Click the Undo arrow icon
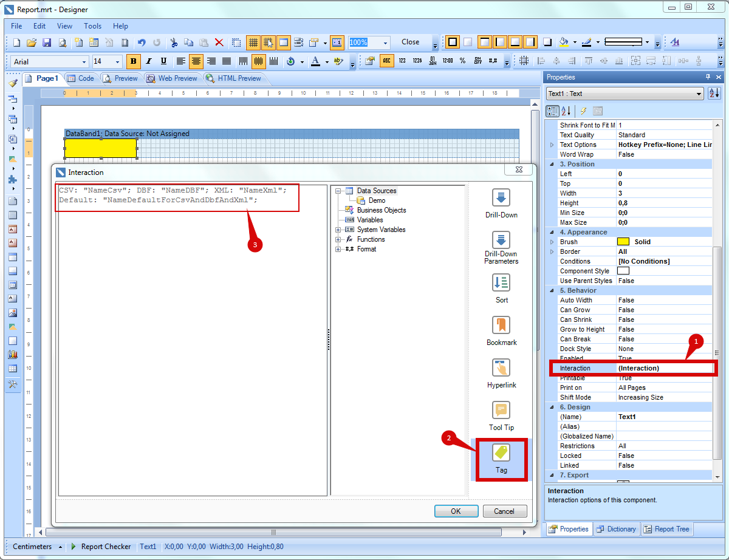The width and height of the screenshot is (729, 560). tap(142, 43)
